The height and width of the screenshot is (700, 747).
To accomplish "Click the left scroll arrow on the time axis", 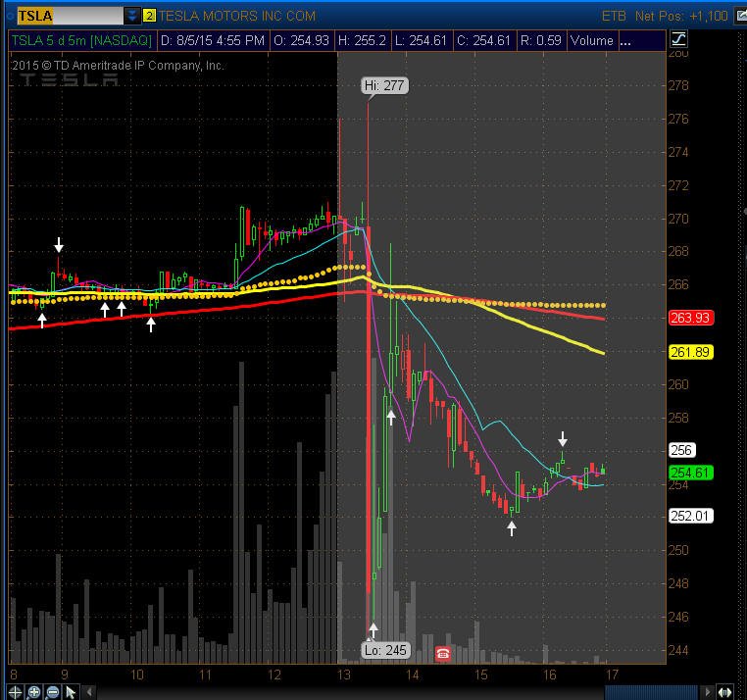I will tap(89, 692).
